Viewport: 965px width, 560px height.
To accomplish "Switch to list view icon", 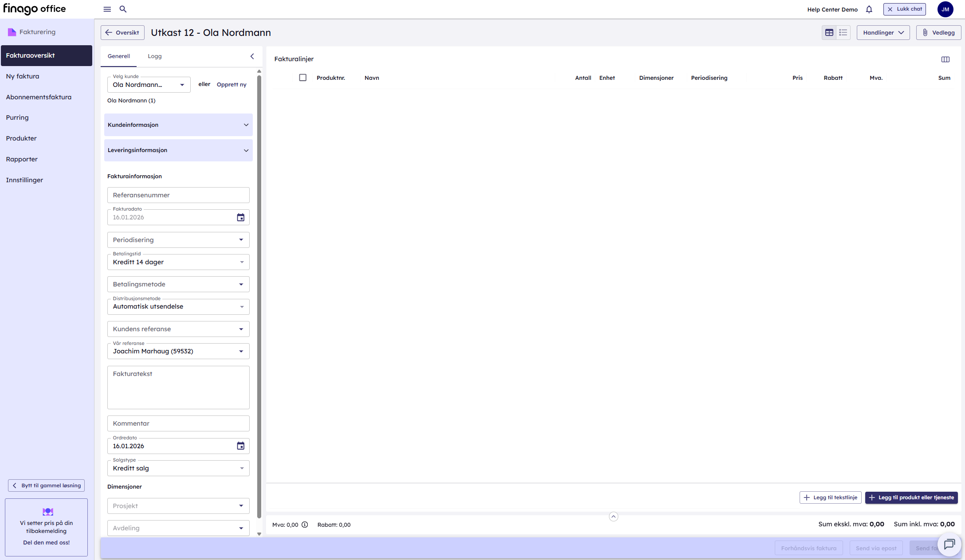I will (x=843, y=32).
